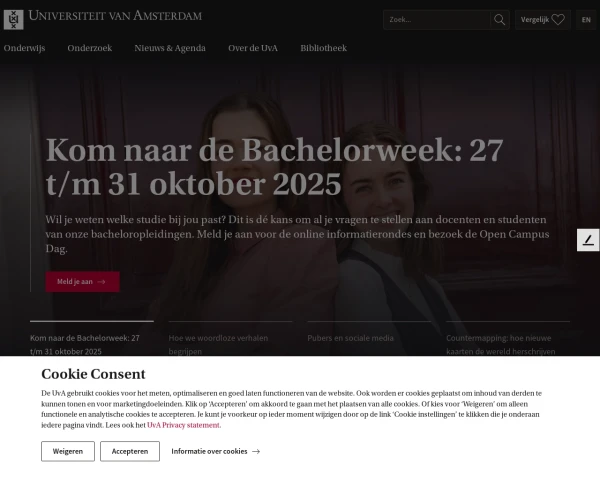Open the Nieuws & Agenda menu

tap(170, 48)
